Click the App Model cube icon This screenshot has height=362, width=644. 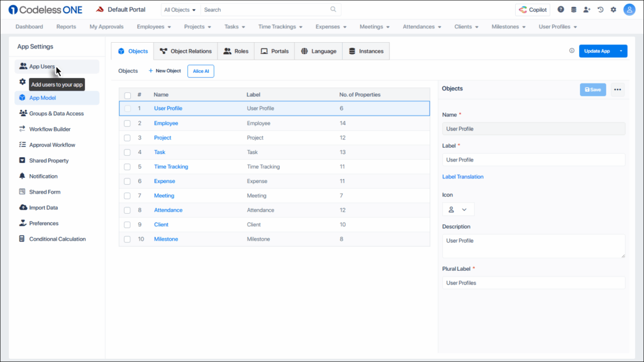tap(22, 97)
